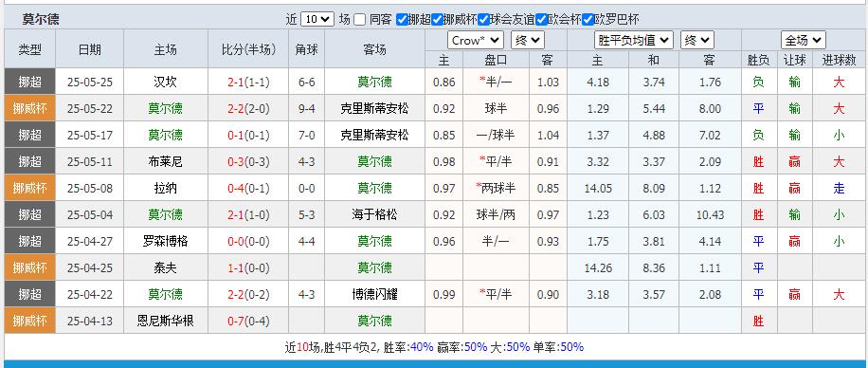Uncheck the 欧罗巴杯 filter checkbox

(x=588, y=19)
